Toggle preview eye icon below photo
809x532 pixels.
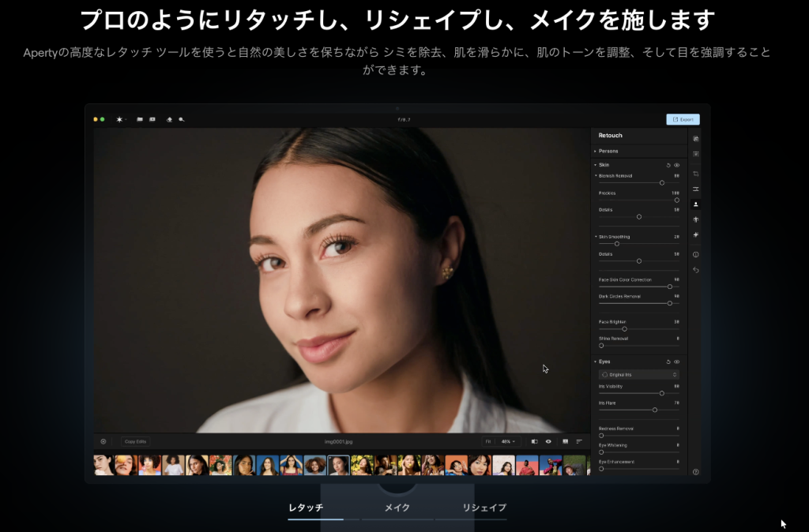[548, 441]
